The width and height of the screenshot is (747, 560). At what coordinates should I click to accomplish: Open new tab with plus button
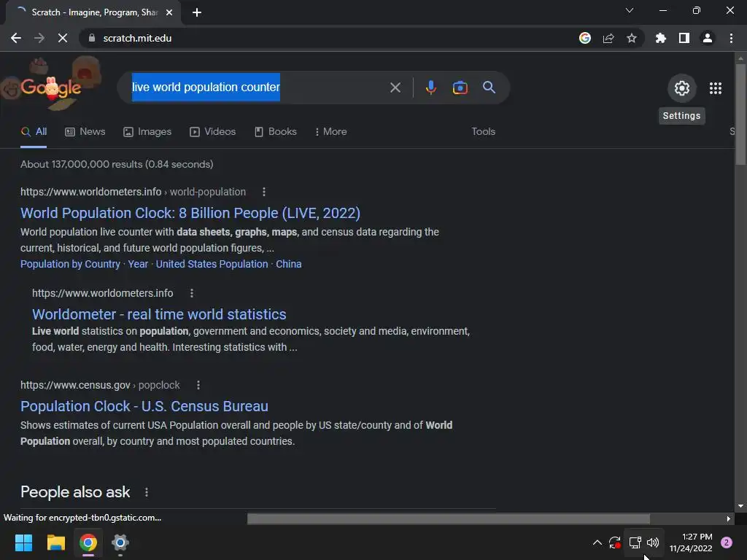pos(197,12)
